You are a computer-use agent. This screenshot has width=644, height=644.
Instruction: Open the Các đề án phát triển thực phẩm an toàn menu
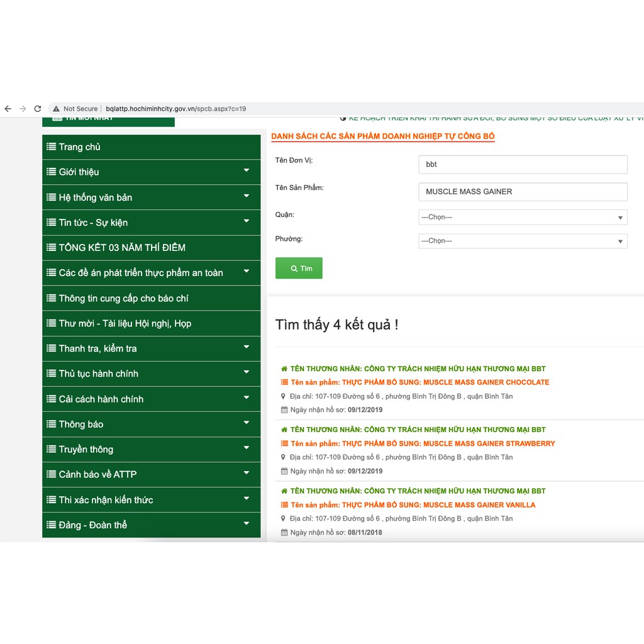point(151,273)
